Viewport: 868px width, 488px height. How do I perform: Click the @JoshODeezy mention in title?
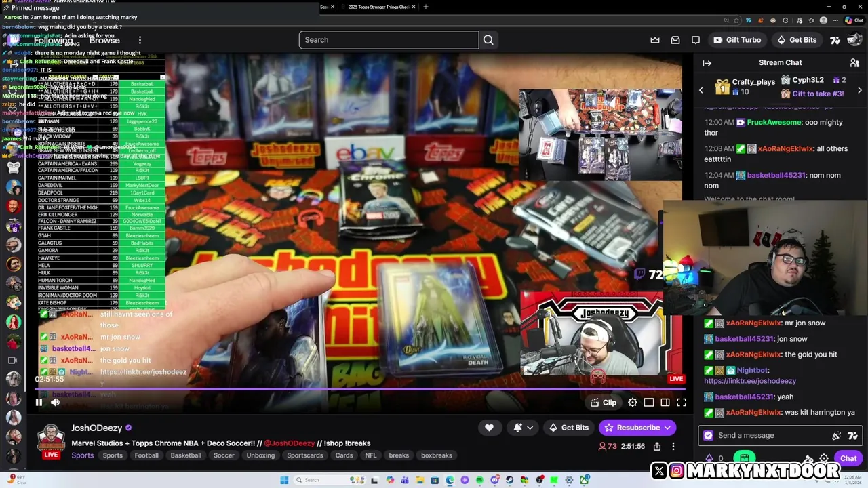pos(290,443)
